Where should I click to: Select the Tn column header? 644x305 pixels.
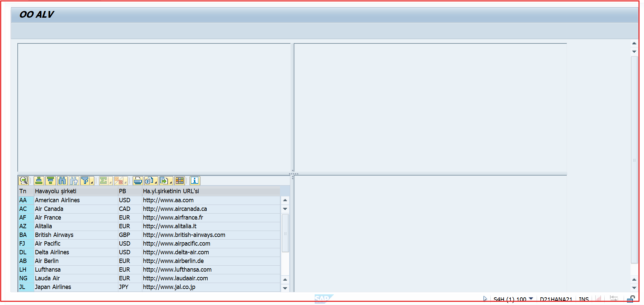26,191
